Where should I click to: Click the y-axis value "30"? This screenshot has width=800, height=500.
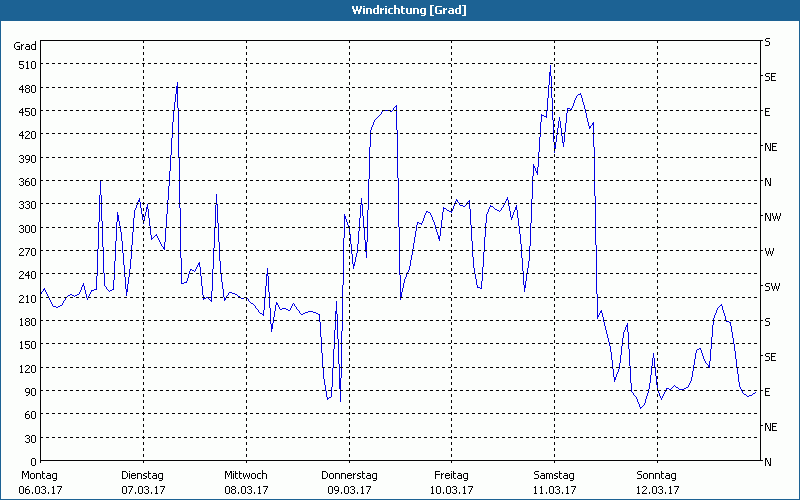pyautogui.click(x=30, y=439)
